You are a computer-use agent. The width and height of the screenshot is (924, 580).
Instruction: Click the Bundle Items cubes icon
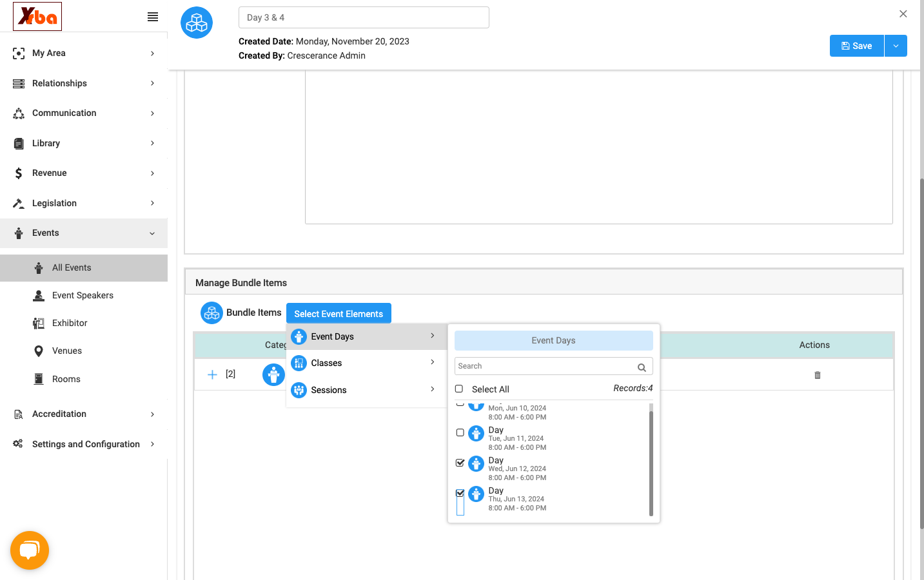(x=211, y=313)
